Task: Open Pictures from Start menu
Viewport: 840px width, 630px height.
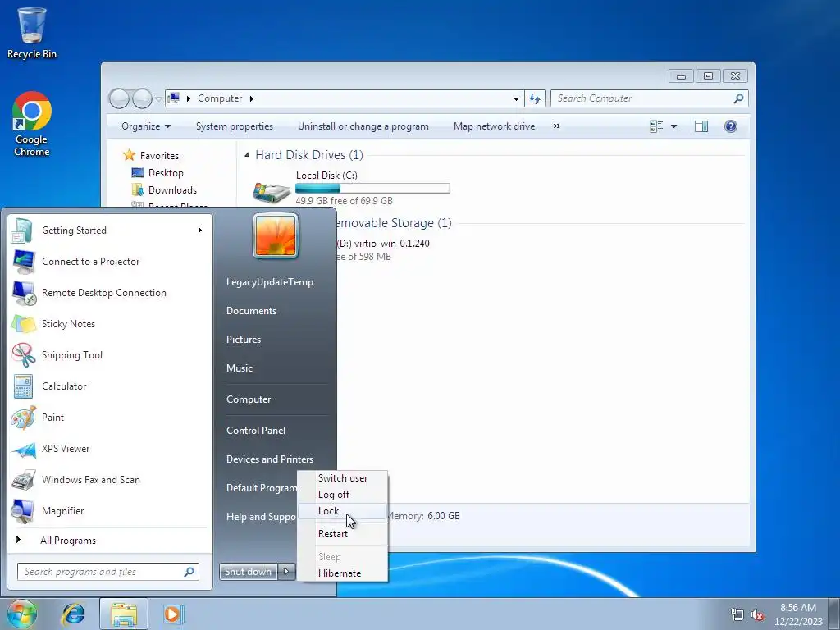Action: pyautogui.click(x=243, y=340)
